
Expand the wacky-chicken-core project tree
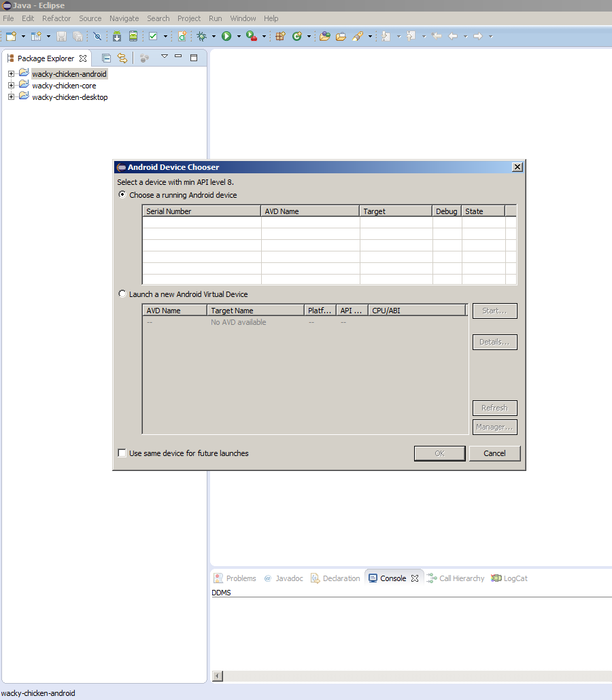[x=11, y=86]
